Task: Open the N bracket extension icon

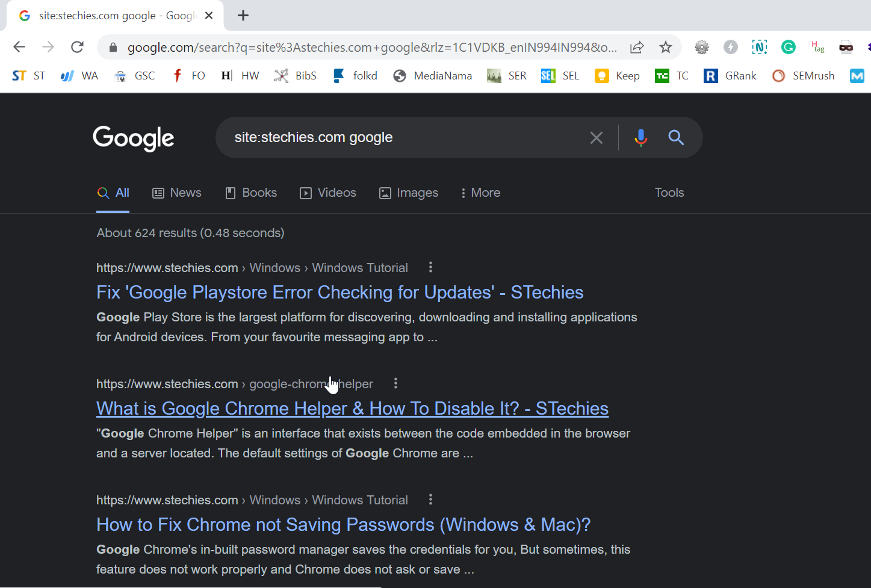Action: 760,47
